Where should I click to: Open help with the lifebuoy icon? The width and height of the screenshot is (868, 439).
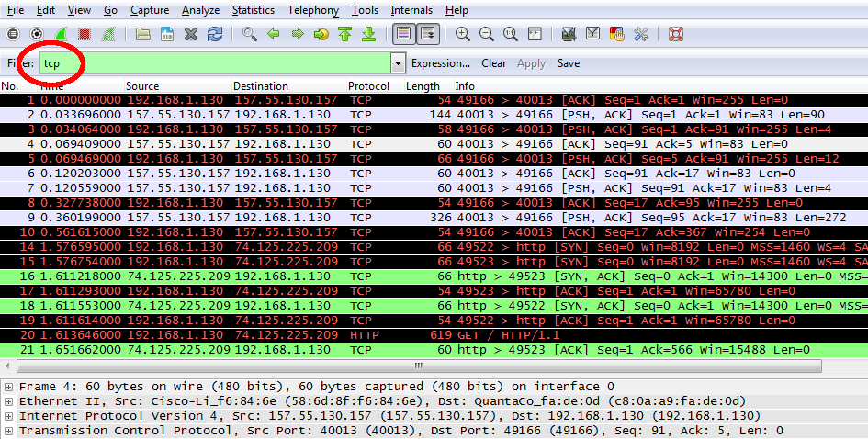676,34
